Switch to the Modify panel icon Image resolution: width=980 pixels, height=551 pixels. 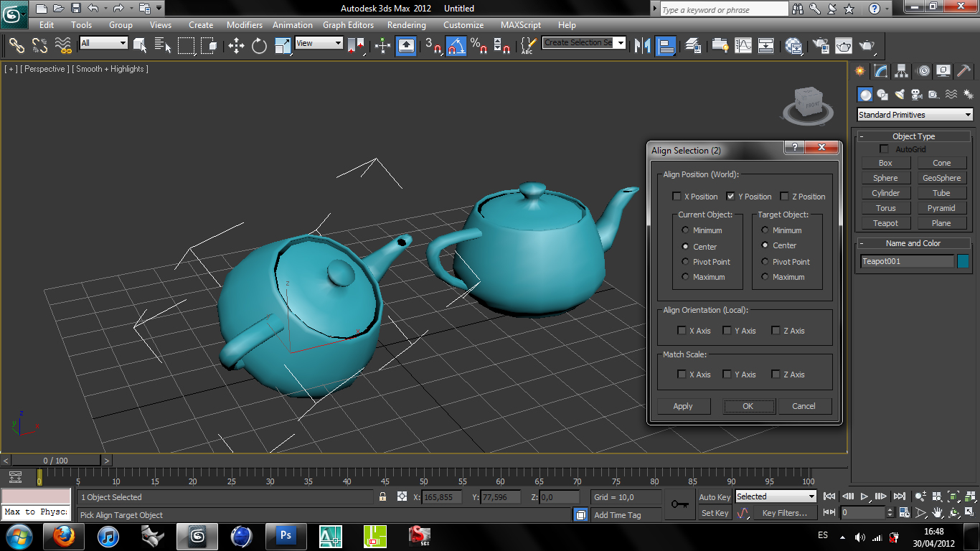(x=881, y=71)
